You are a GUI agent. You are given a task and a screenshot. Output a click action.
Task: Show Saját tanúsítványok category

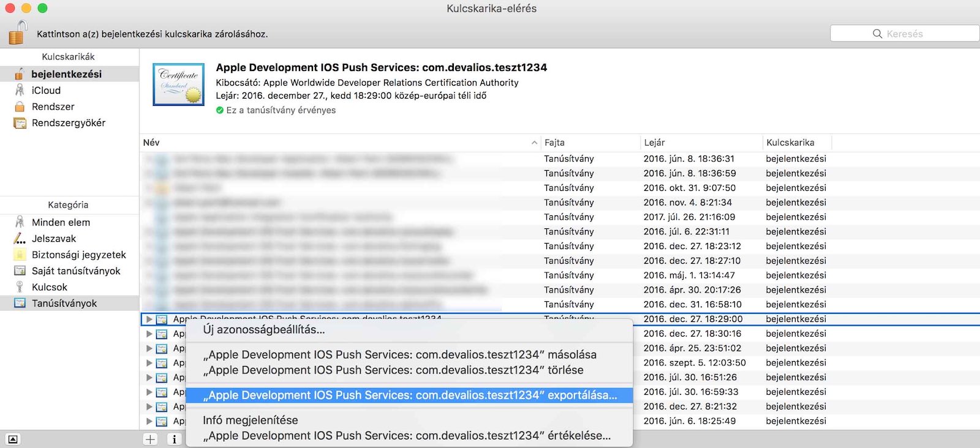click(x=76, y=271)
